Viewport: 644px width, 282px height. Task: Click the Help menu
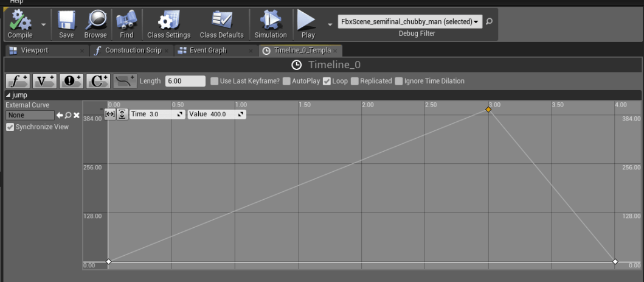point(16,2)
